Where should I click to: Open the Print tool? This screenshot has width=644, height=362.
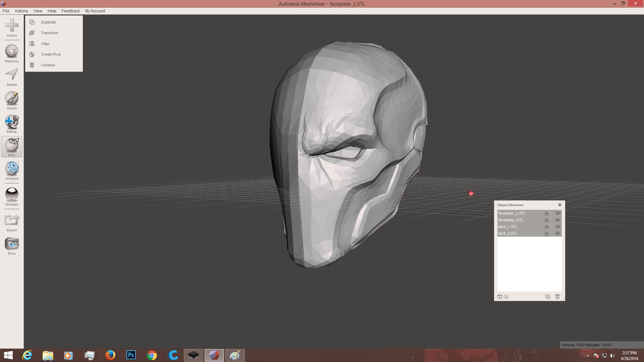coord(12,246)
